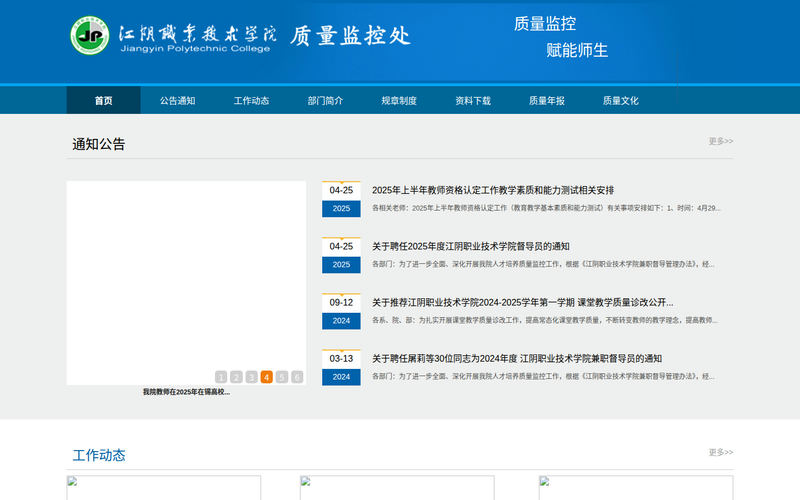Screen dimensions: 800x500
Task: Switch carousel to slide 2
Action: coord(236,377)
